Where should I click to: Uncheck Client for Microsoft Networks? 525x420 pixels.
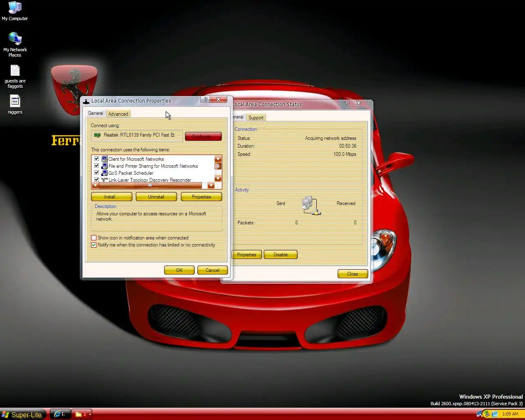97,159
